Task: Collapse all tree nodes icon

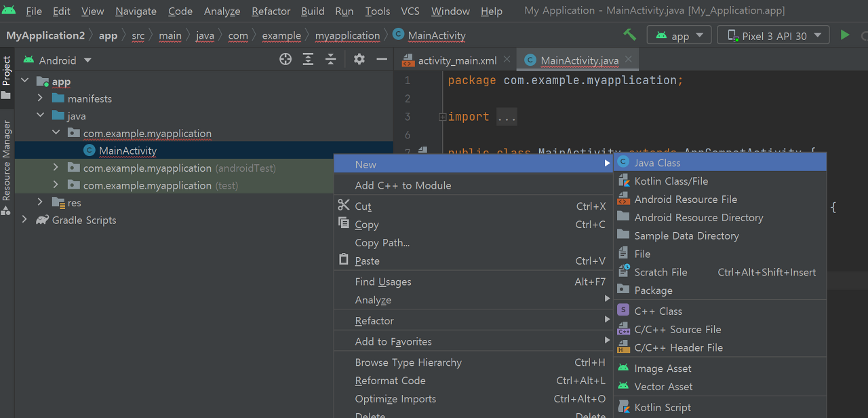Action: click(330, 60)
